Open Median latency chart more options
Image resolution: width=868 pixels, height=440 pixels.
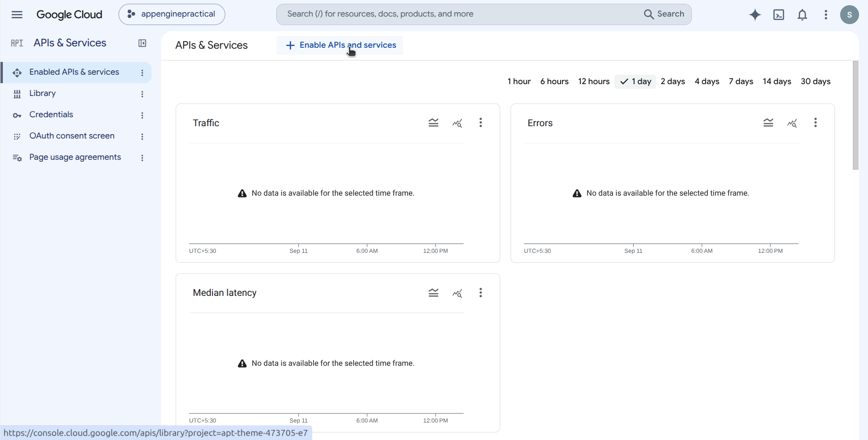[481, 293]
